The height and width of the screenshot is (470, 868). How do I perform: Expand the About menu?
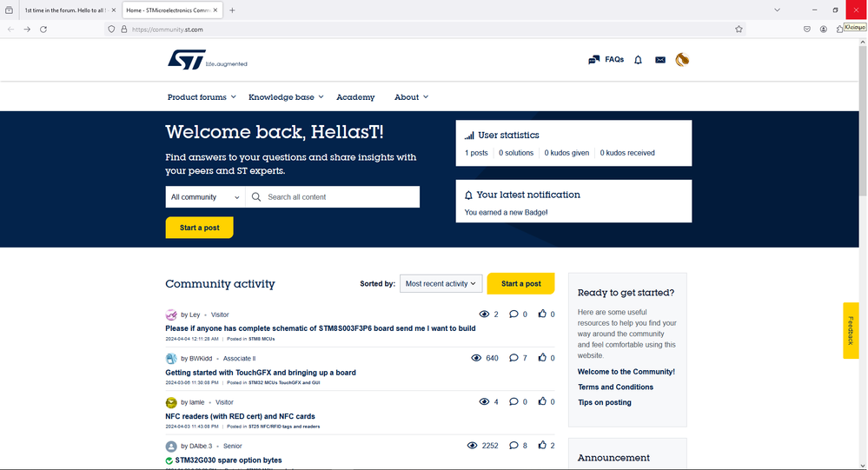tap(411, 97)
